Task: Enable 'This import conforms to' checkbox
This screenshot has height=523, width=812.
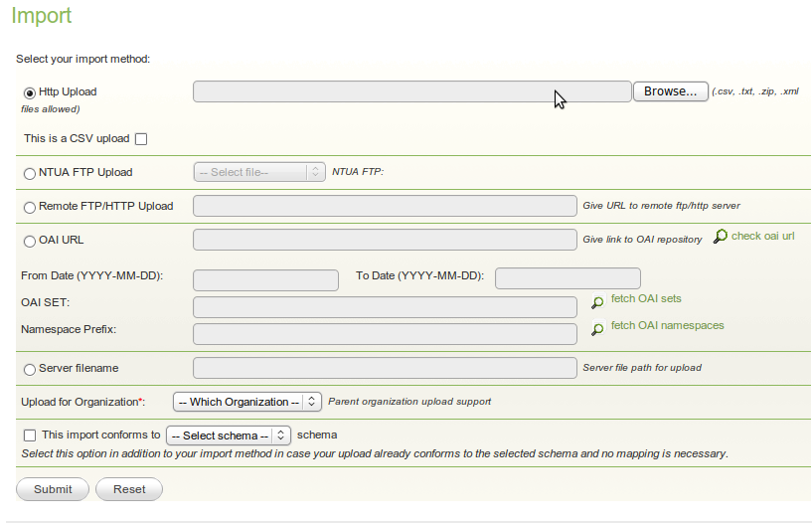Action: [30, 436]
